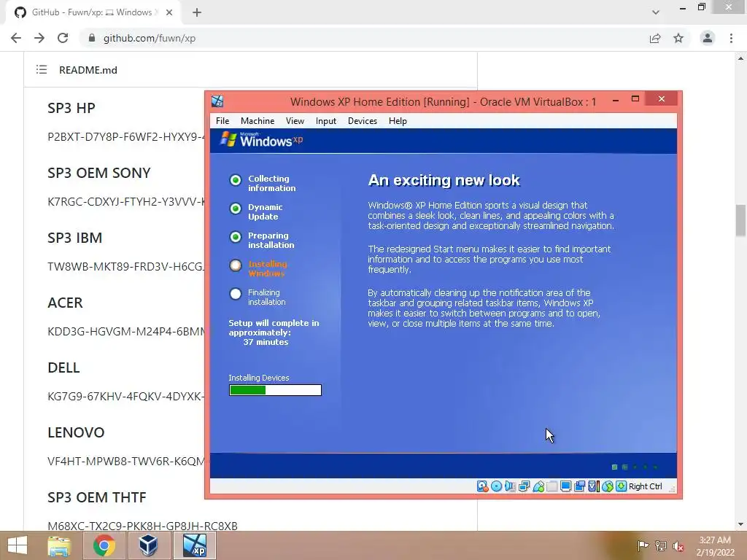
Task: Click the Collecting information step indicator
Action: click(236, 180)
